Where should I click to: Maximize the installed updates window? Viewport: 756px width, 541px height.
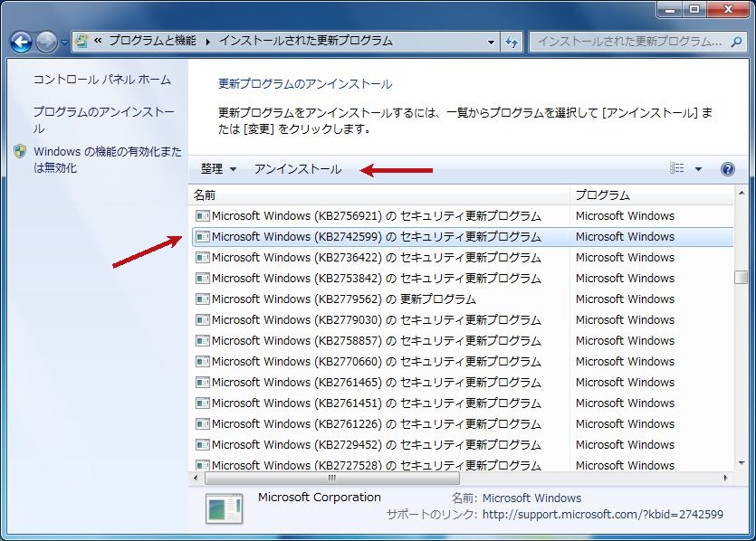[694, 9]
